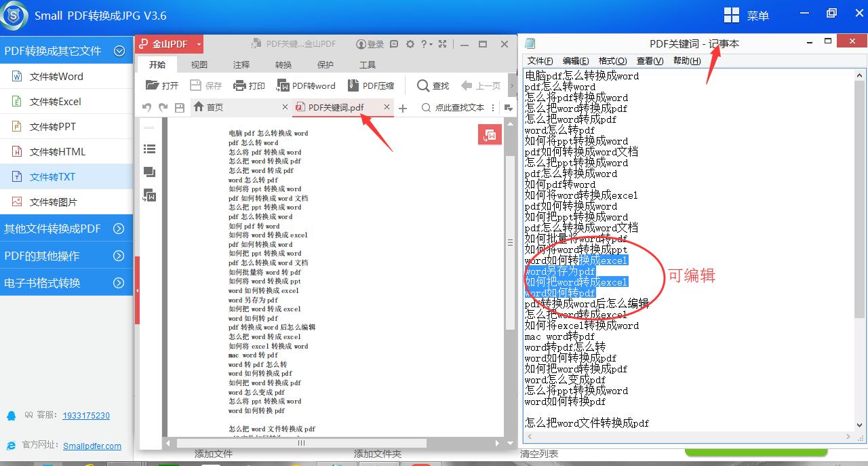868x466 pixels.
Task: Open the tab bar panel dropdown icon
Action: [509, 107]
